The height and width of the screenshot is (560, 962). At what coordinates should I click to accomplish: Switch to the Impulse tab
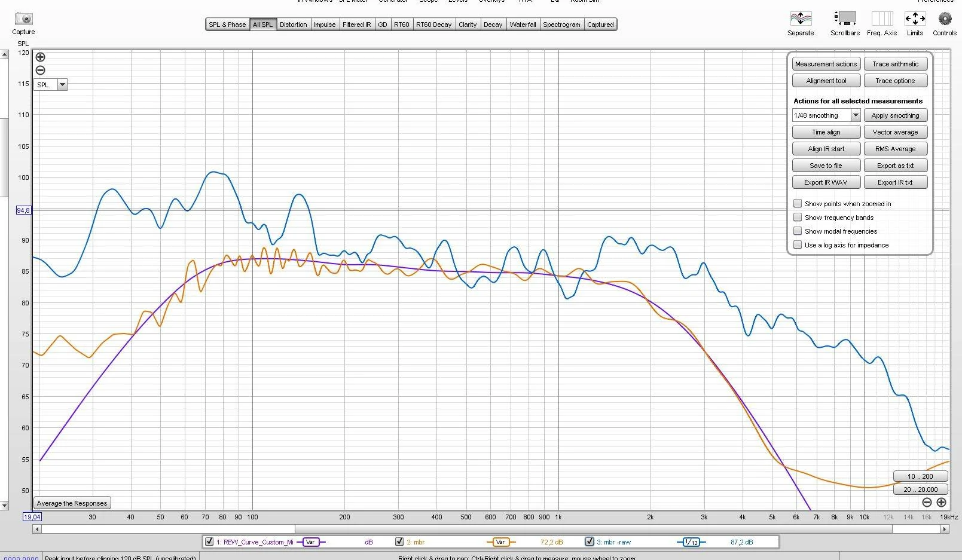tap(325, 25)
